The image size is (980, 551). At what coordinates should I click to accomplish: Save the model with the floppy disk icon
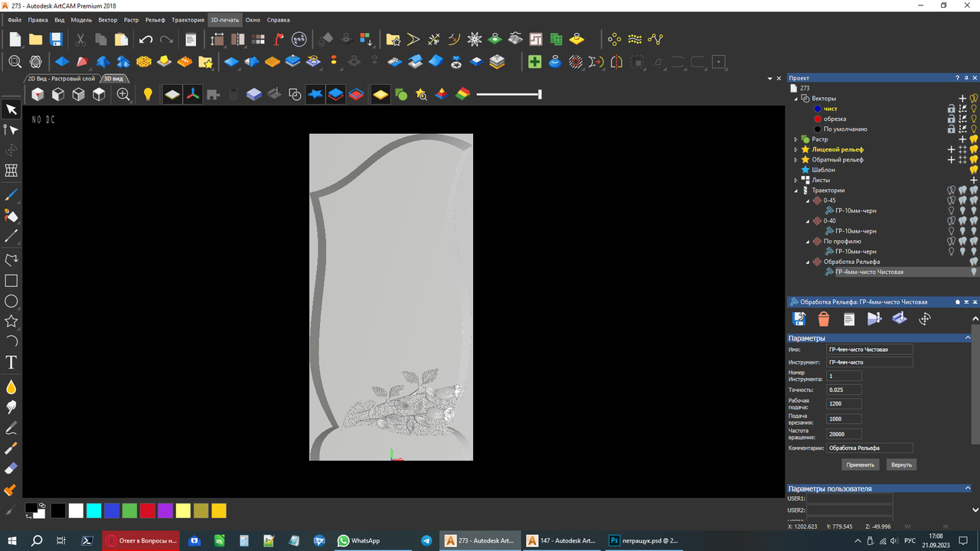(x=56, y=39)
